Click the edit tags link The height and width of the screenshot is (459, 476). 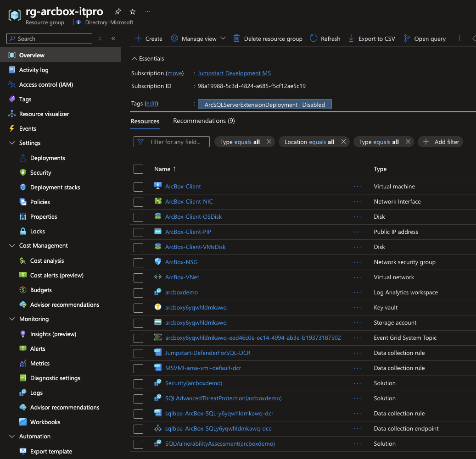[151, 103]
